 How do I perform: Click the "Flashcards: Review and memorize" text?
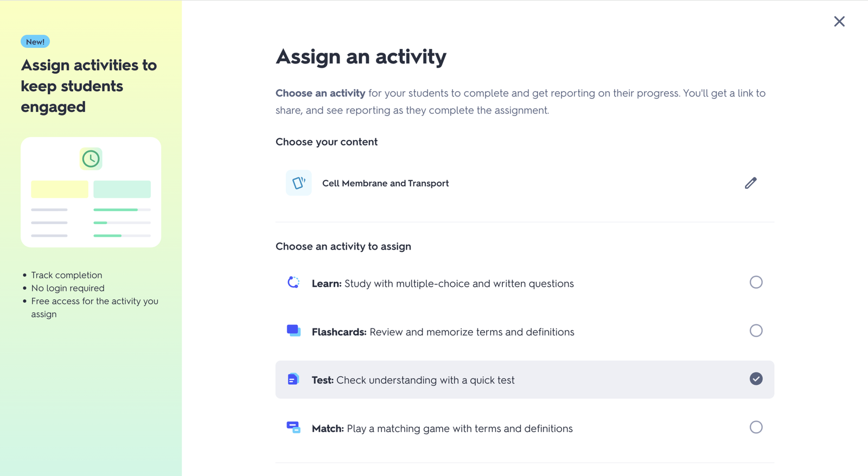pos(443,332)
